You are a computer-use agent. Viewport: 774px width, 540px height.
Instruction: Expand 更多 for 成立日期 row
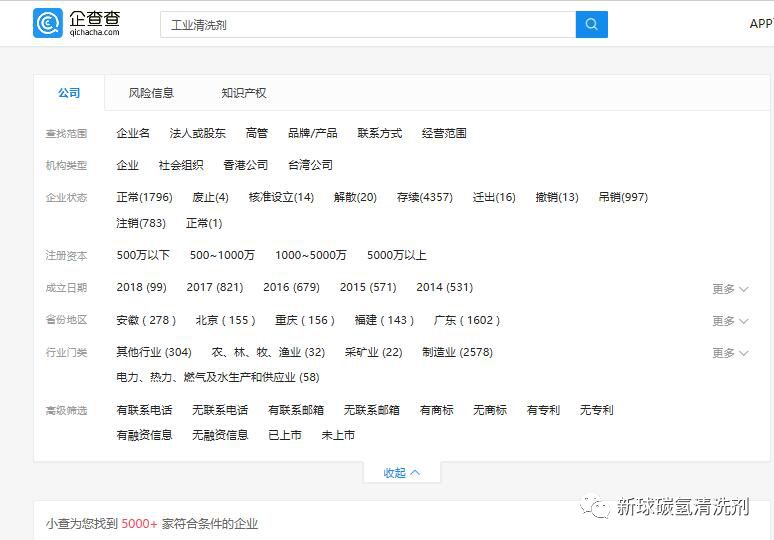coord(729,288)
